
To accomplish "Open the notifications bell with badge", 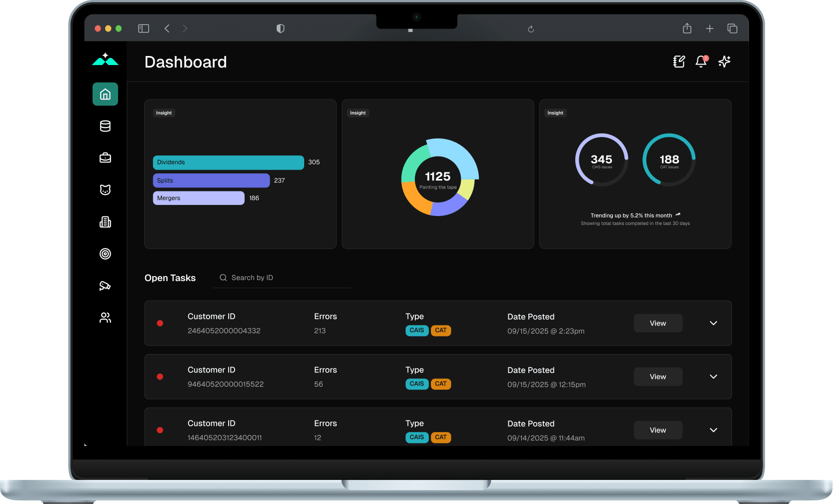I will (701, 61).
